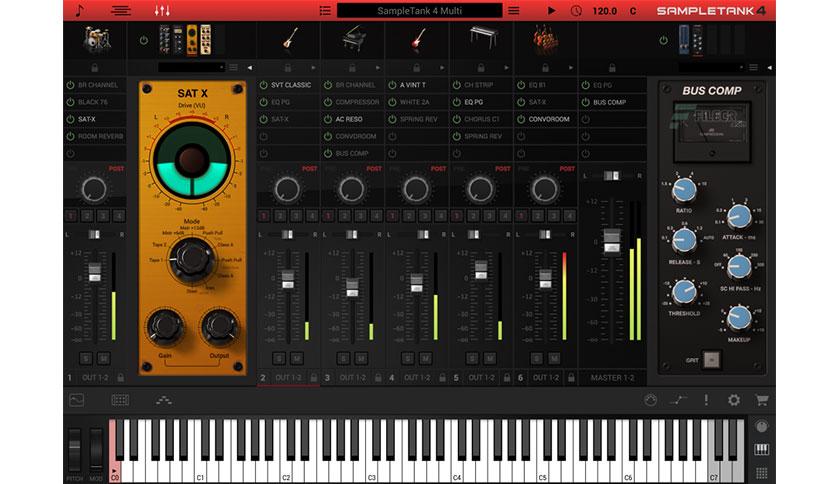
Task: Select the bass guitar instrument icon
Action: [x=290, y=39]
